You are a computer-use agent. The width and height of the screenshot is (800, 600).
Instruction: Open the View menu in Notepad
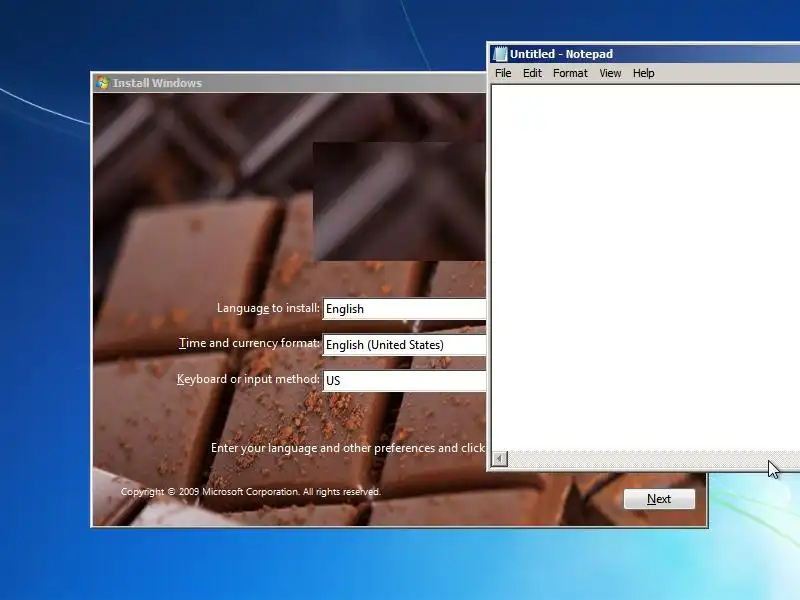610,73
